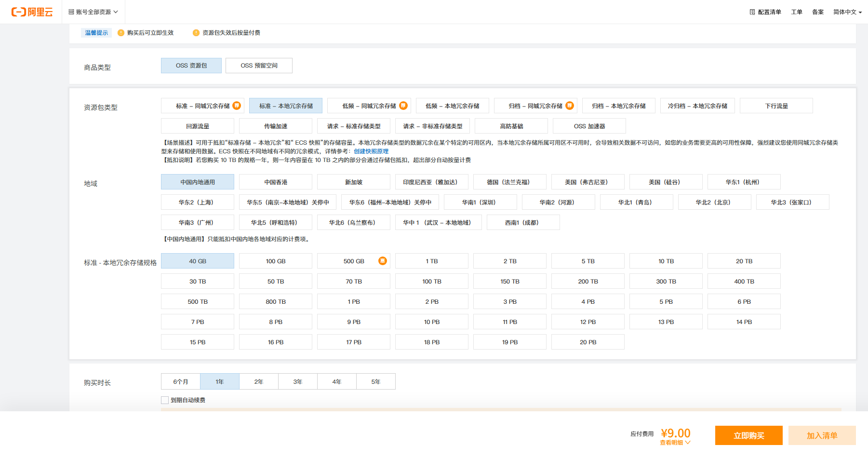The image size is (868, 459).
Task: Choose 华北6（乌兰察布）region
Action: (x=354, y=222)
